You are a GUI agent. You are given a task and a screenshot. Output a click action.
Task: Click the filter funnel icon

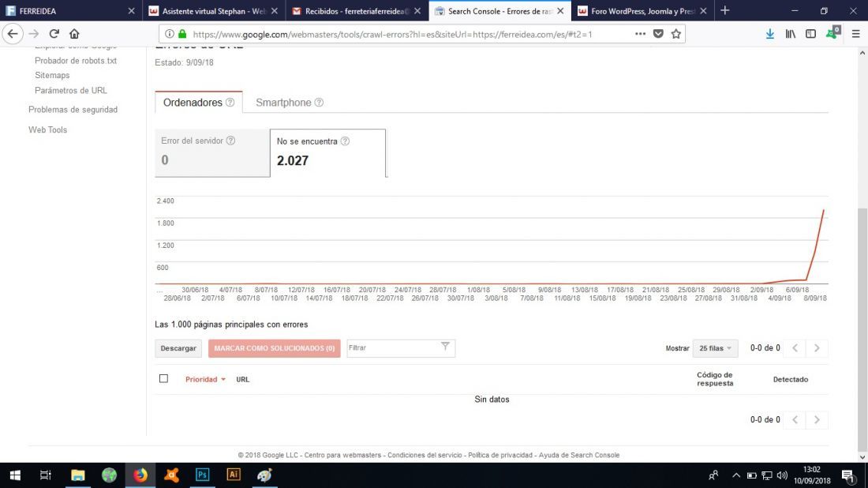[445, 347]
